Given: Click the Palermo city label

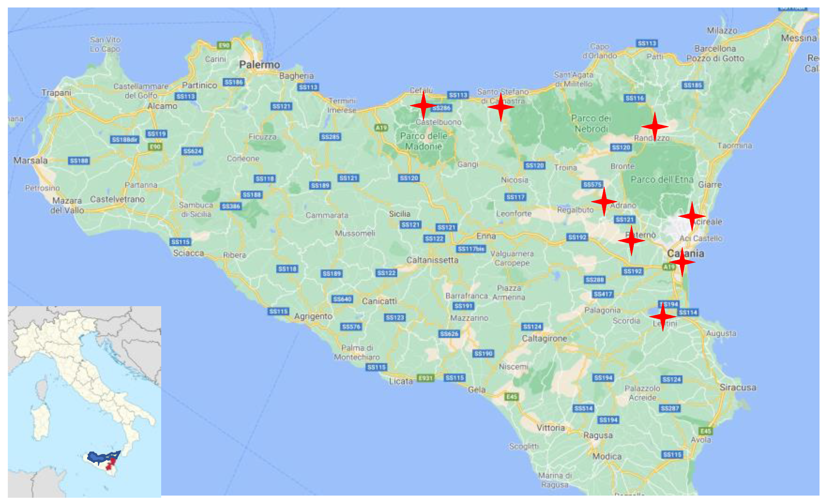Looking at the screenshot, I should [259, 64].
